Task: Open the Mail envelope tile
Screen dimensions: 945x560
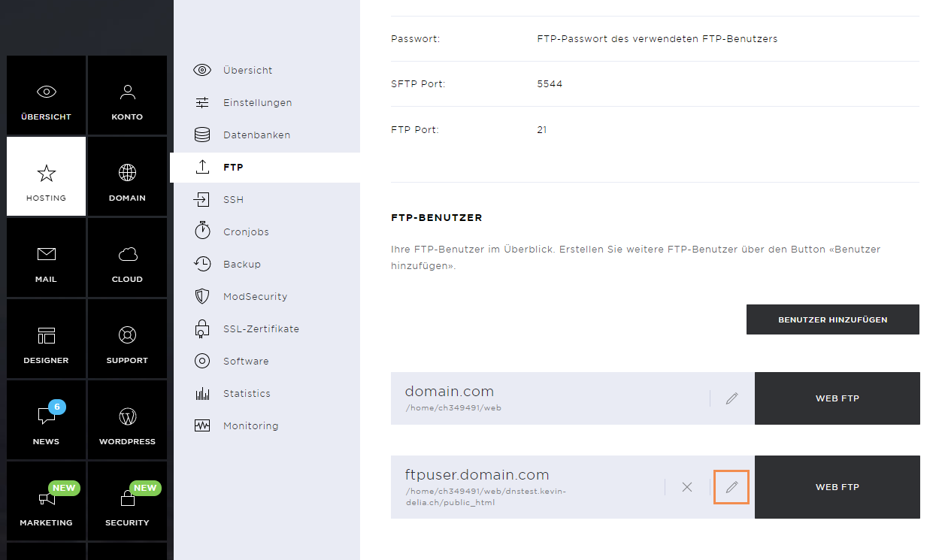Action: [46, 258]
